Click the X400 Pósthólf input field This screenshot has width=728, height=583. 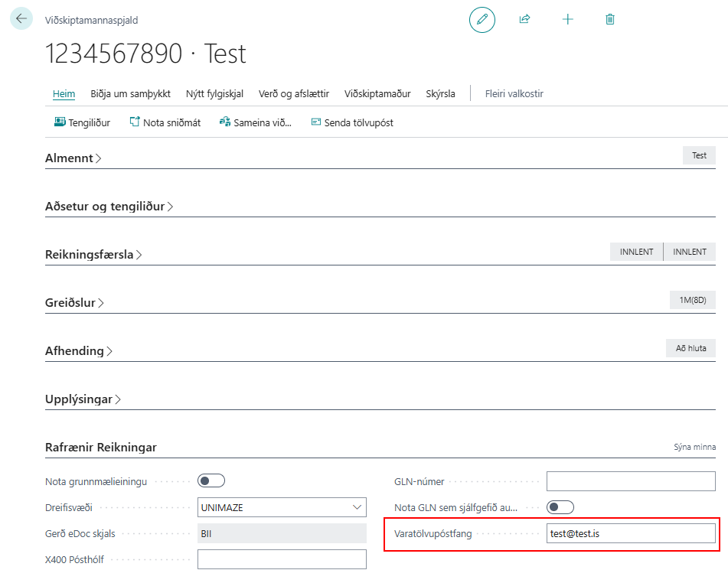click(x=282, y=559)
